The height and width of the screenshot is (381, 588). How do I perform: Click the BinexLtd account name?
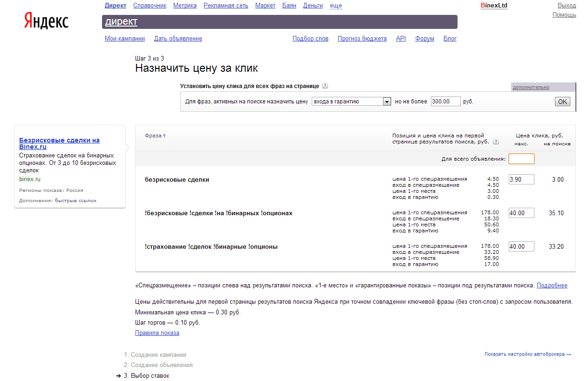[x=494, y=6]
